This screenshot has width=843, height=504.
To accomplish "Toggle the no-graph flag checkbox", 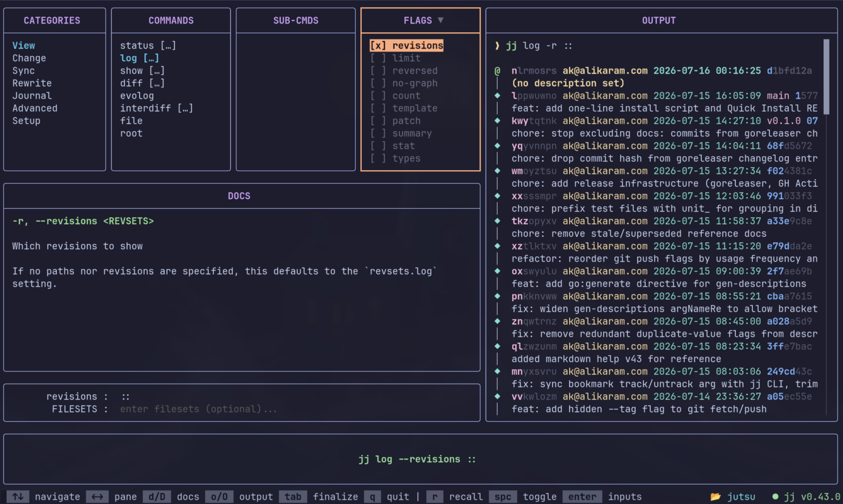I will (378, 83).
